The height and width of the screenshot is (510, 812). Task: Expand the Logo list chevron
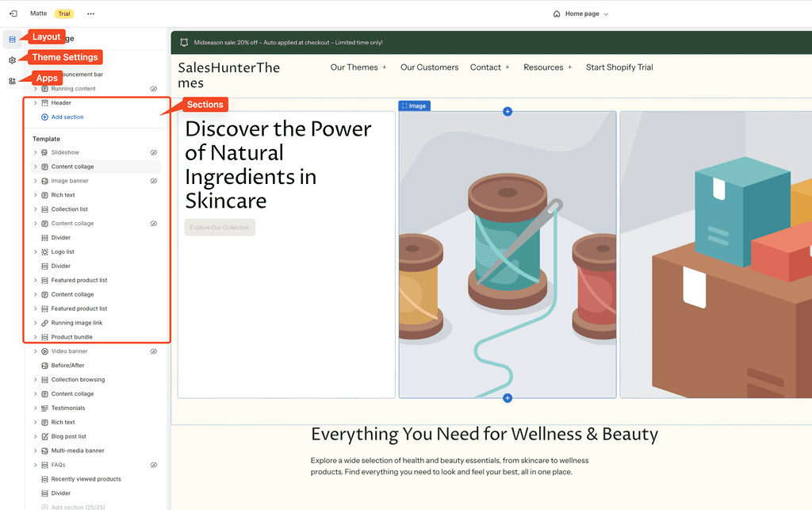tap(35, 252)
